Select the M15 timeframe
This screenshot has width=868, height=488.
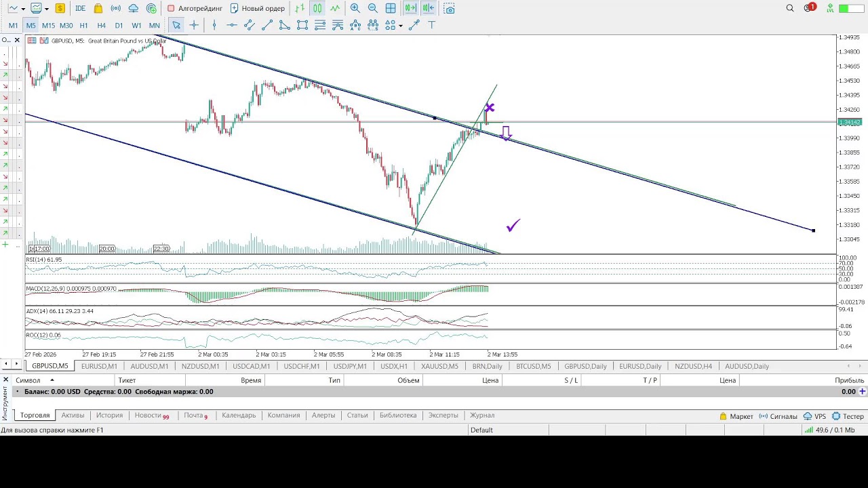pyautogui.click(x=48, y=25)
